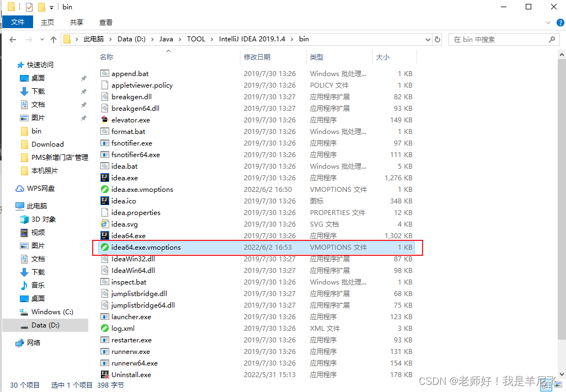Select the idea.properties file icon
The image size is (566, 392).
click(105, 212)
